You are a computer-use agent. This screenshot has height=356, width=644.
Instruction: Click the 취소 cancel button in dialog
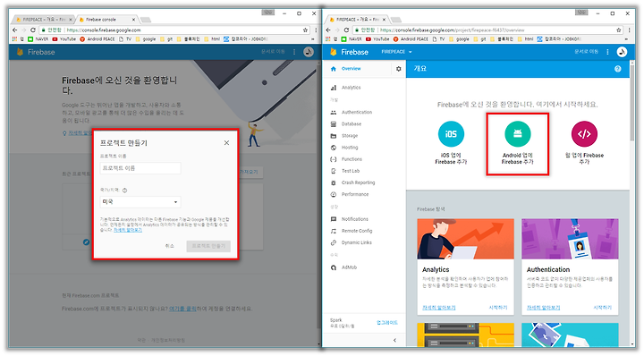tap(170, 246)
